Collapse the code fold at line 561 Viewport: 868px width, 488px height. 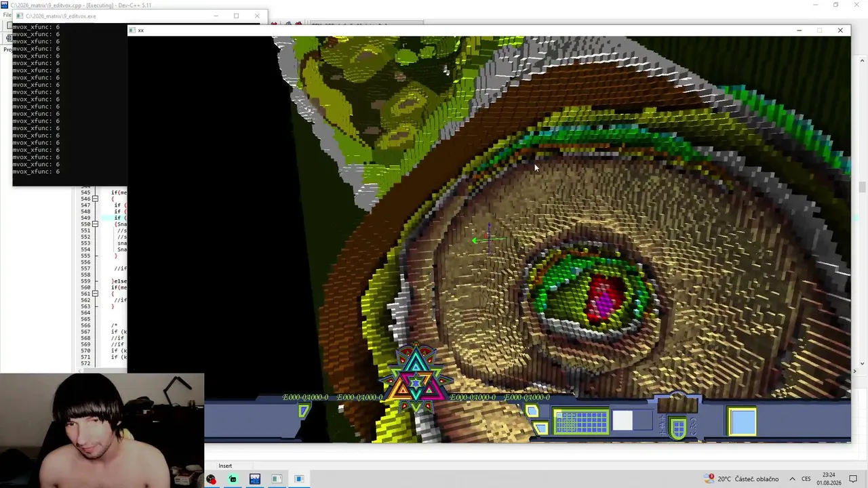(x=95, y=294)
